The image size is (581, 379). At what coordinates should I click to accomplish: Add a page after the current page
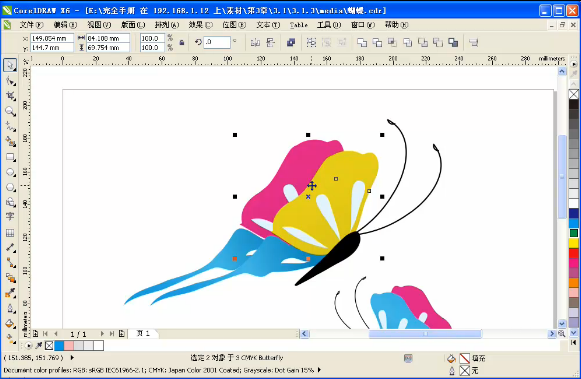coord(122,334)
